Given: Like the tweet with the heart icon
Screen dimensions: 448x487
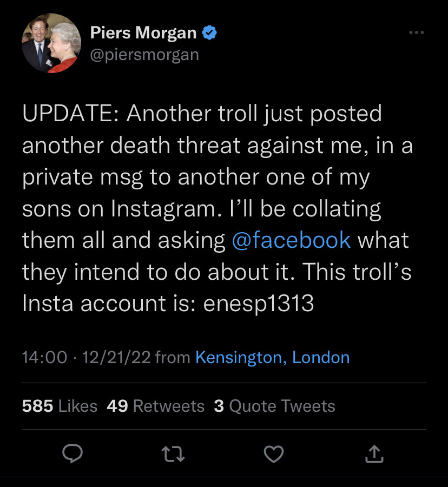Looking at the screenshot, I should point(273,454).
